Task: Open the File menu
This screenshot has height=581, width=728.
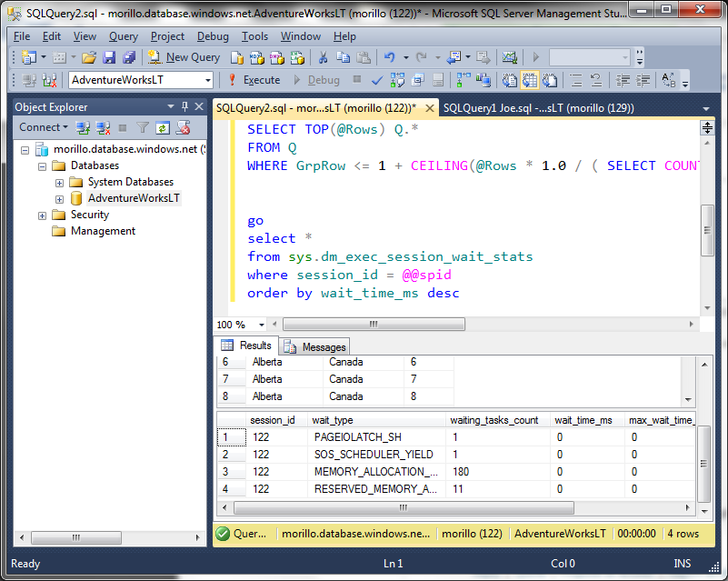Action: tap(22, 36)
